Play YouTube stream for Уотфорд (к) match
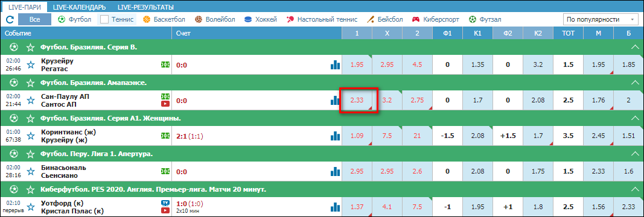This screenshot has width=644, height=217. (165, 210)
